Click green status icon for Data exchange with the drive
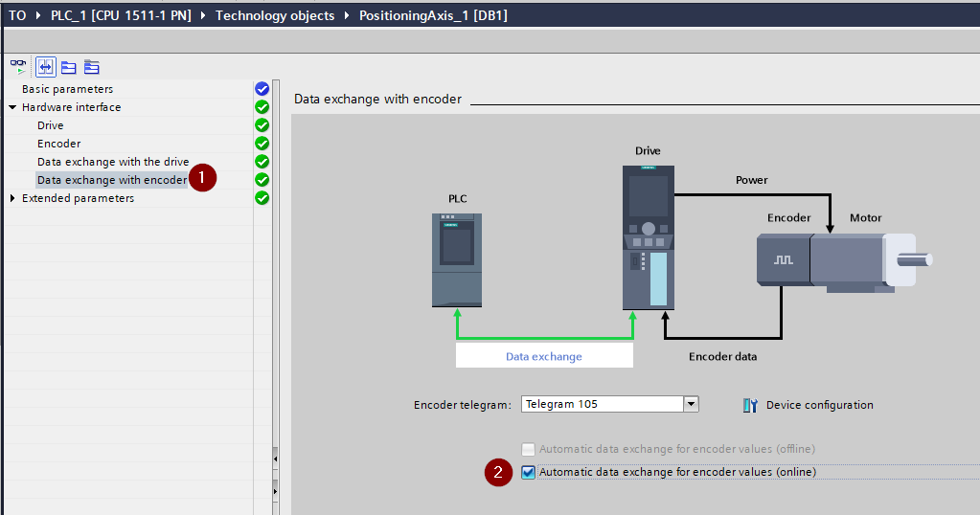 pos(262,161)
